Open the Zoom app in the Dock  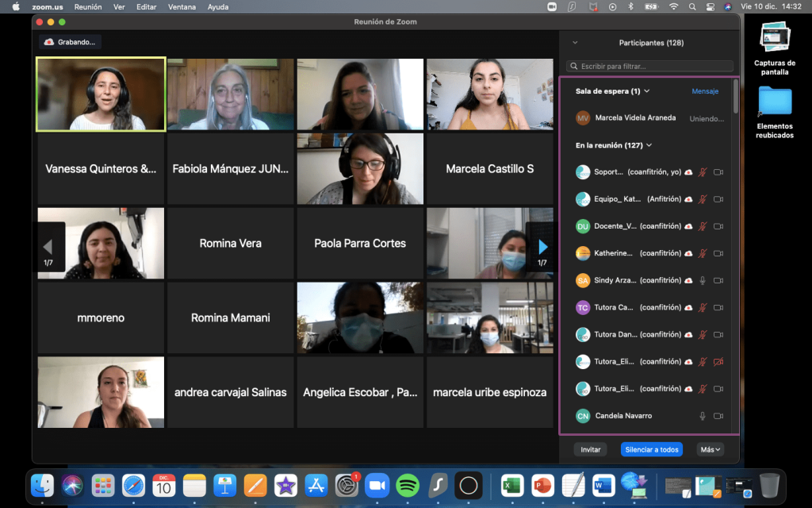pos(377,486)
